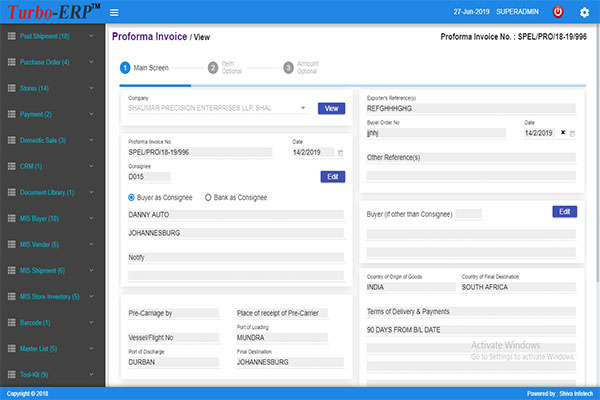The height and width of the screenshot is (400, 600).
Task: Expand Purchase Order (4) chevron
Action: (x=91, y=62)
